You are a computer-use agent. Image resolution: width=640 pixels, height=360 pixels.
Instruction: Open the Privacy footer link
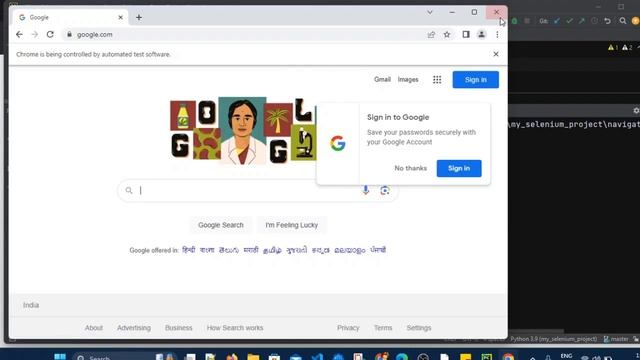point(348,328)
